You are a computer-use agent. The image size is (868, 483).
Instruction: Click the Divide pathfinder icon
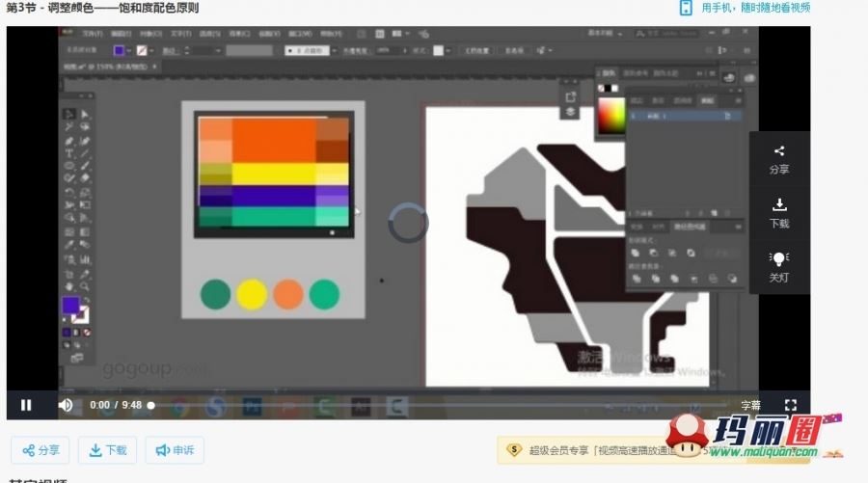tap(637, 279)
